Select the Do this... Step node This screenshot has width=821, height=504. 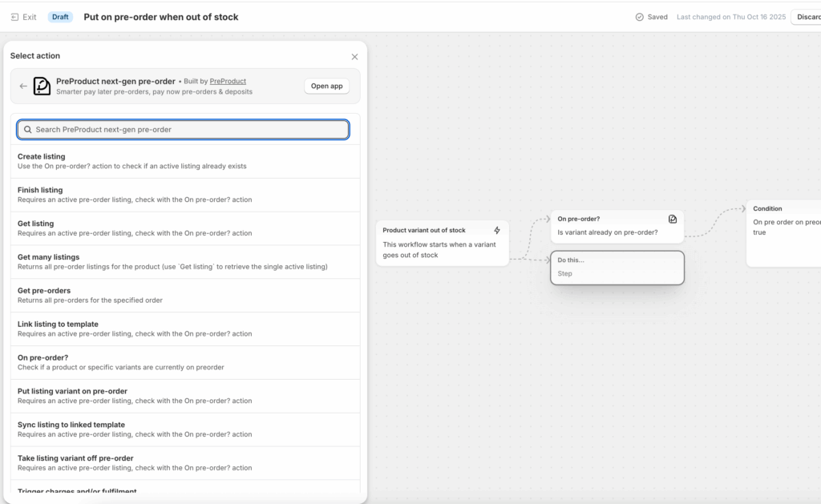click(617, 268)
